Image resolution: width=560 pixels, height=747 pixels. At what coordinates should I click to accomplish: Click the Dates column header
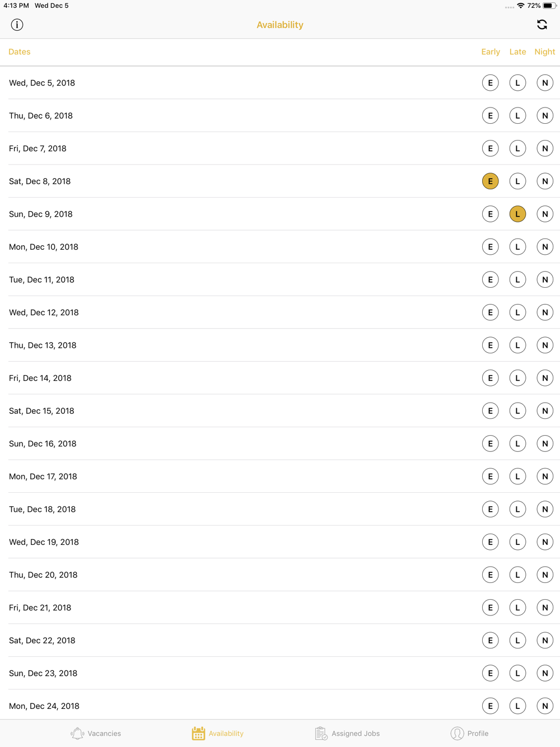[20, 52]
